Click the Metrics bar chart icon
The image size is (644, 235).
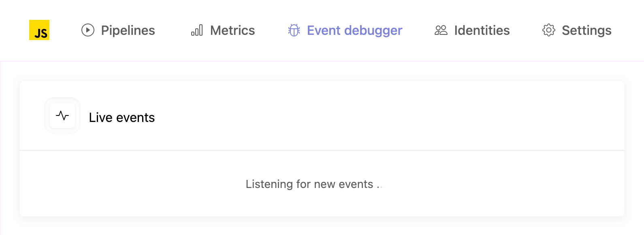pyautogui.click(x=197, y=30)
